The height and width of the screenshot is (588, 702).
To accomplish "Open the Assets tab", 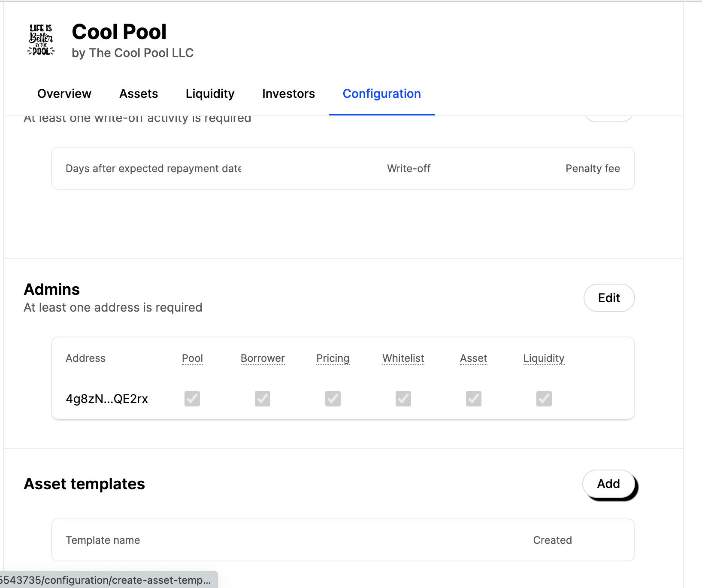I will [x=138, y=94].
